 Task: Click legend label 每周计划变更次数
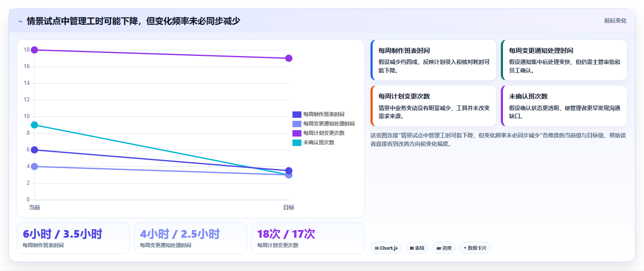click(323, 133)
